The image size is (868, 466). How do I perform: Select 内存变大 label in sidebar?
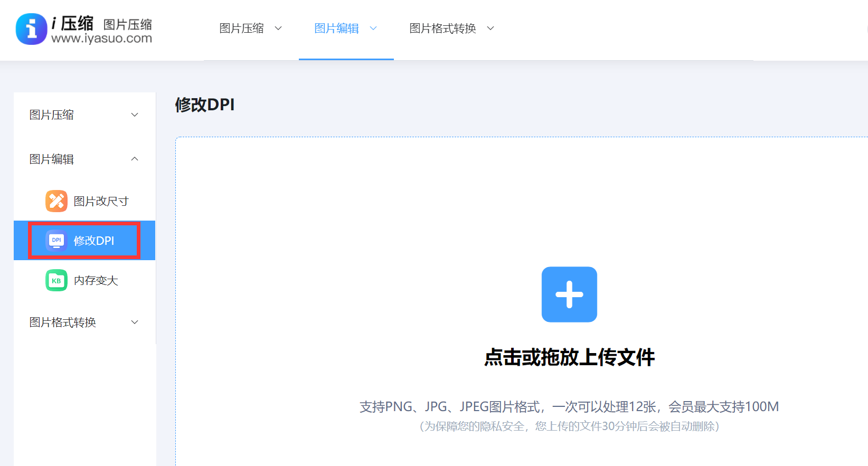point(96,280)
